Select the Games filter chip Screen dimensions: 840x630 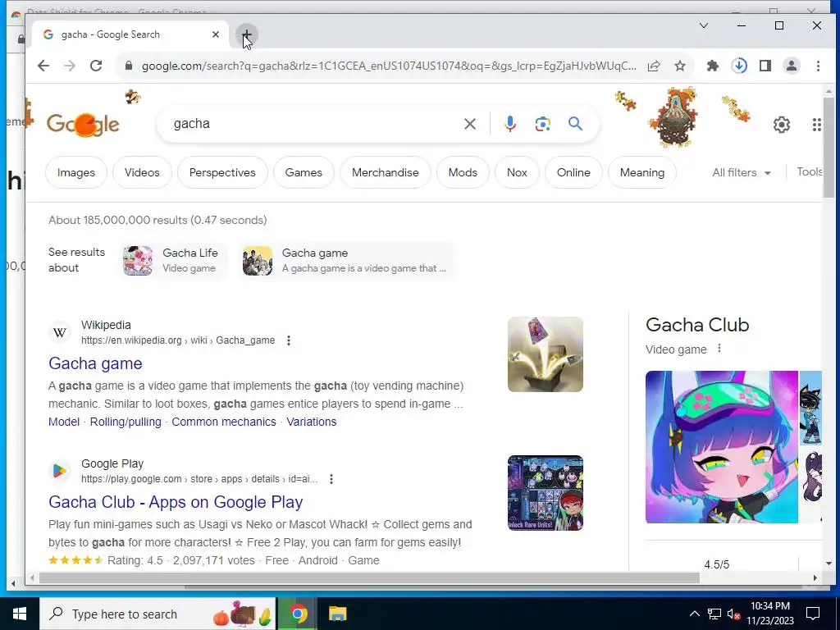pos(304,172)
